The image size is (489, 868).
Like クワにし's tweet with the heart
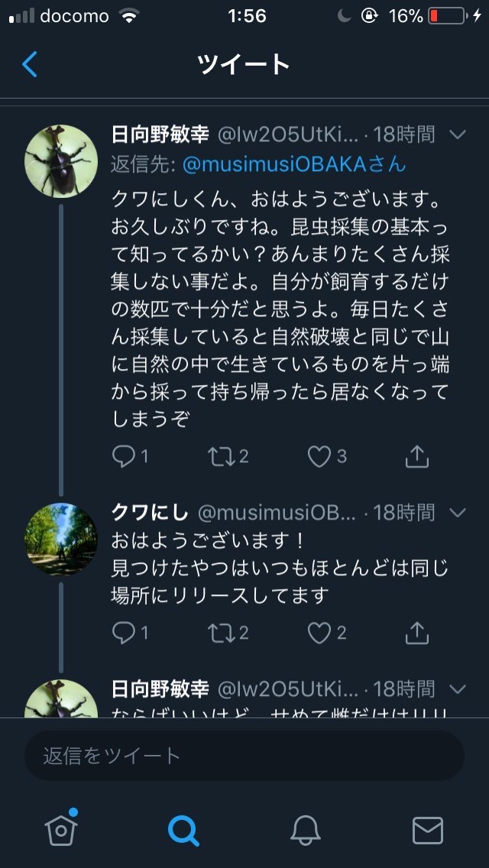coord(319,632)
